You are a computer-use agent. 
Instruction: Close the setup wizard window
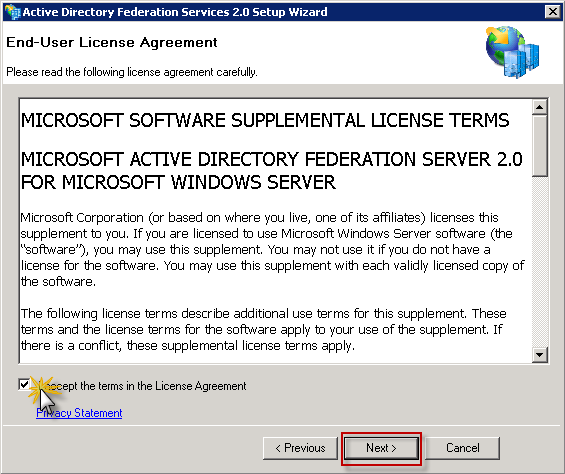tap(553, 12)
